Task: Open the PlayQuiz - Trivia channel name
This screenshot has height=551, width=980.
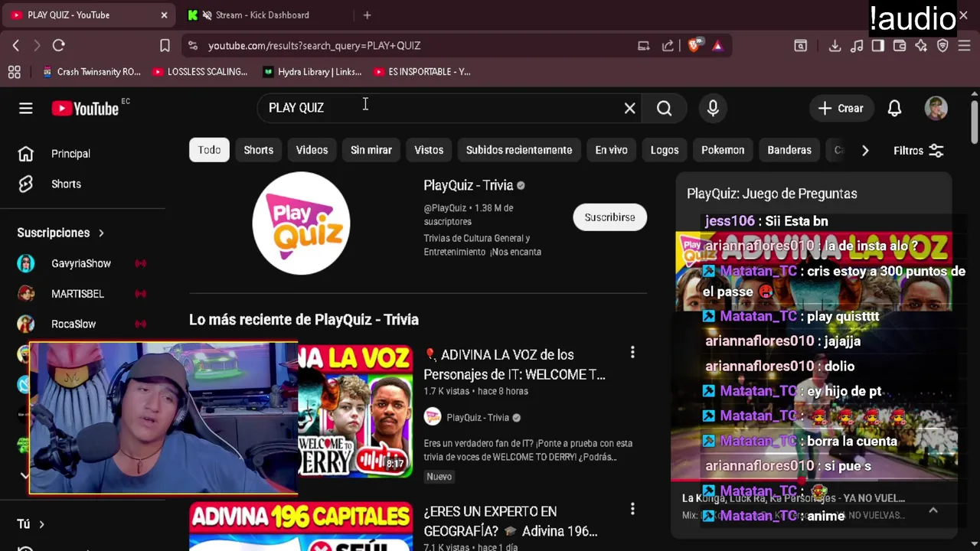Action: click(x=468, y=185)
